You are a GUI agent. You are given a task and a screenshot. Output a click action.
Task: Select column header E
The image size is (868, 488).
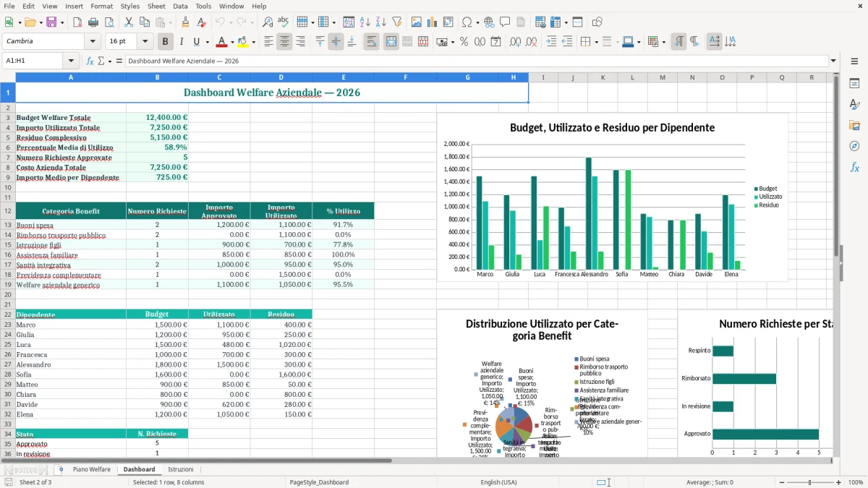[343, 77]
